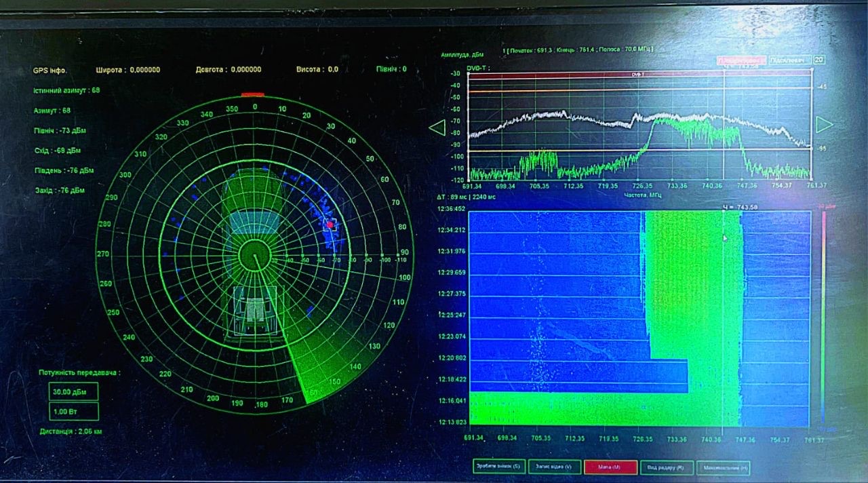Click the -30 amplitude label on the spectrum axis
868x483 pixels.
pos(456,74)
